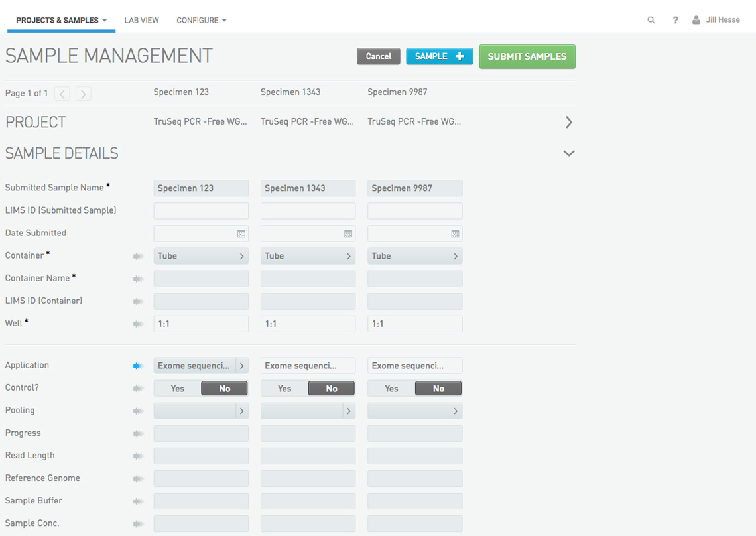Click the blue fill-down arrow beside Application
The image size is (756, 536).
138,365
